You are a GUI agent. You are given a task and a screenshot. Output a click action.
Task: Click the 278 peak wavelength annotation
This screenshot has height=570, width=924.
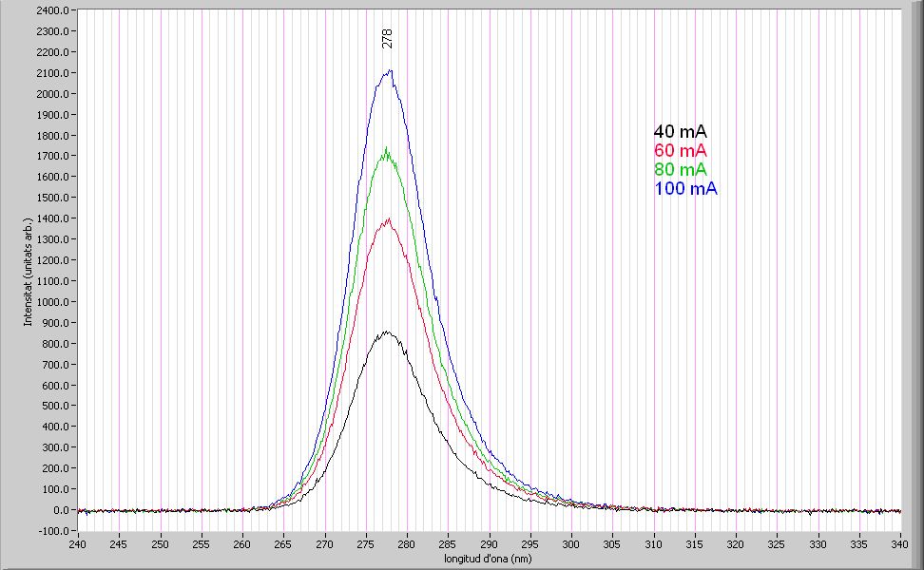coord(388,38)
